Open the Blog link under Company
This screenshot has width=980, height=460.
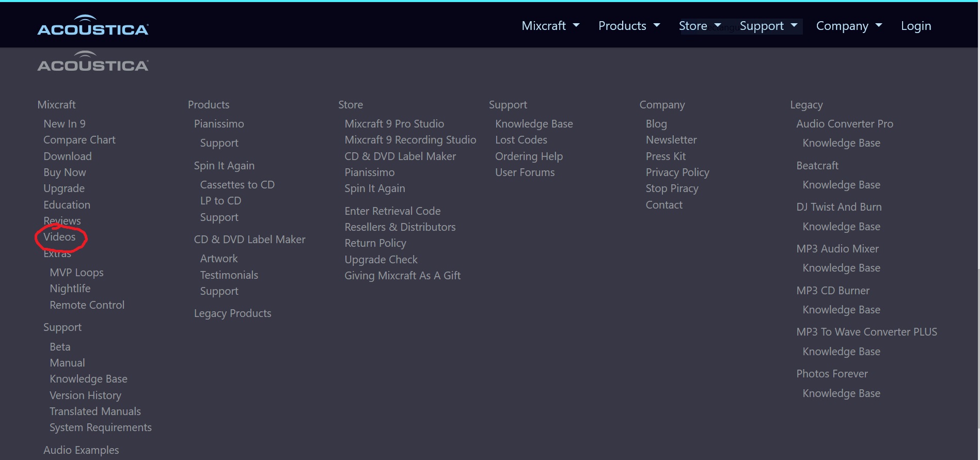coord(656,124)
